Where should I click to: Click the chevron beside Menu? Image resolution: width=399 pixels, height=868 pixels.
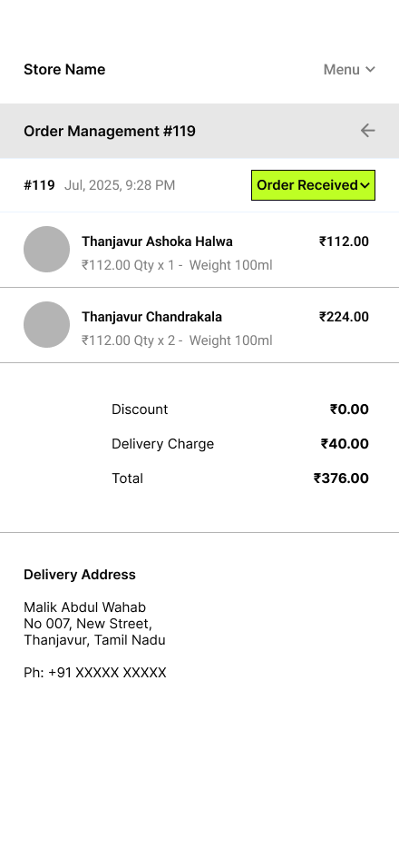[x=370, y=70]
